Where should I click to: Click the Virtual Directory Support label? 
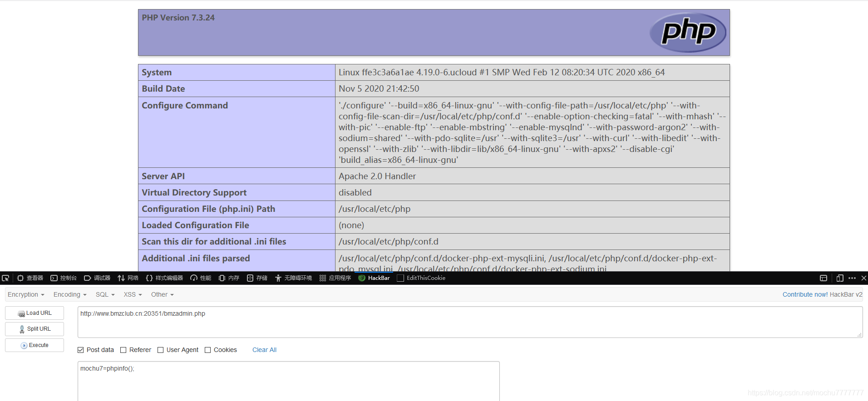click(194, 192)
